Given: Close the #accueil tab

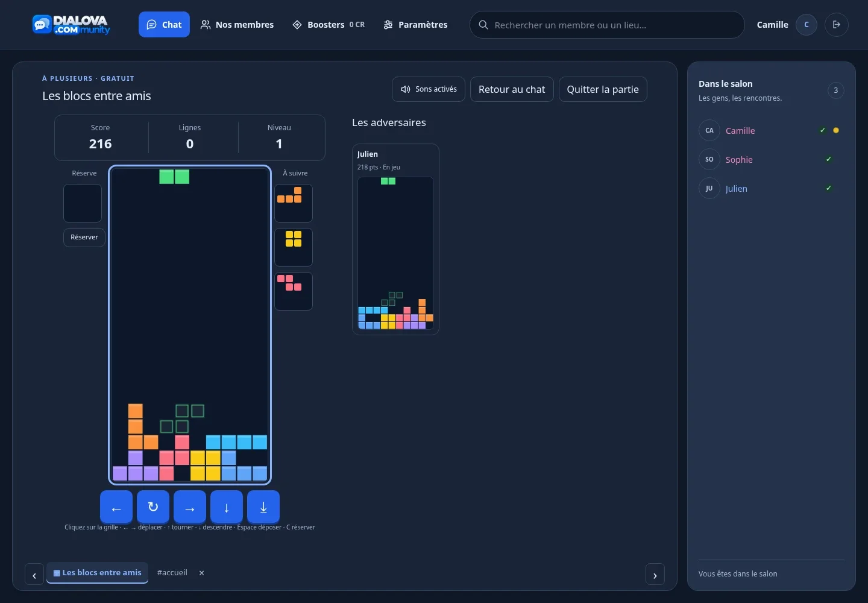Looking at the screenshot, I should click(202, 573).
